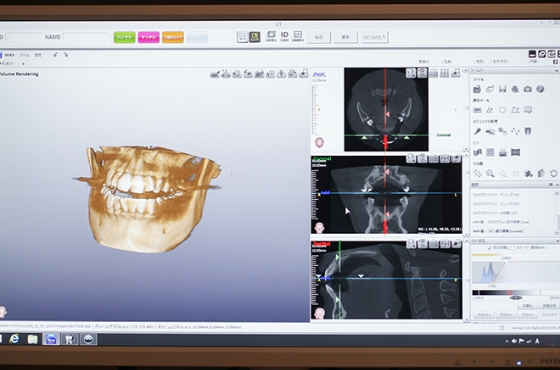Toggle the dark highlighted view-mode button
Viewport: 560px width, 370px height.
point(255,37)
